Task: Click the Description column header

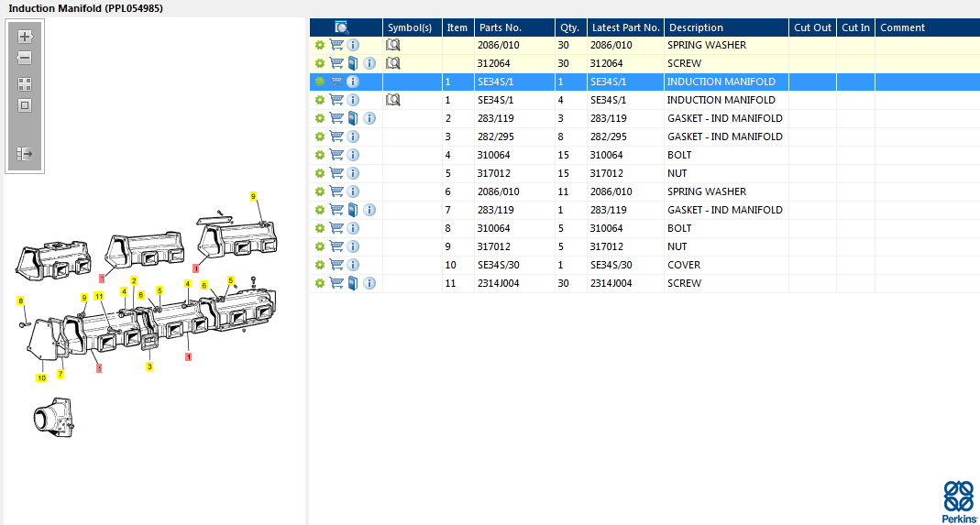Action: [x=695, y=27]
